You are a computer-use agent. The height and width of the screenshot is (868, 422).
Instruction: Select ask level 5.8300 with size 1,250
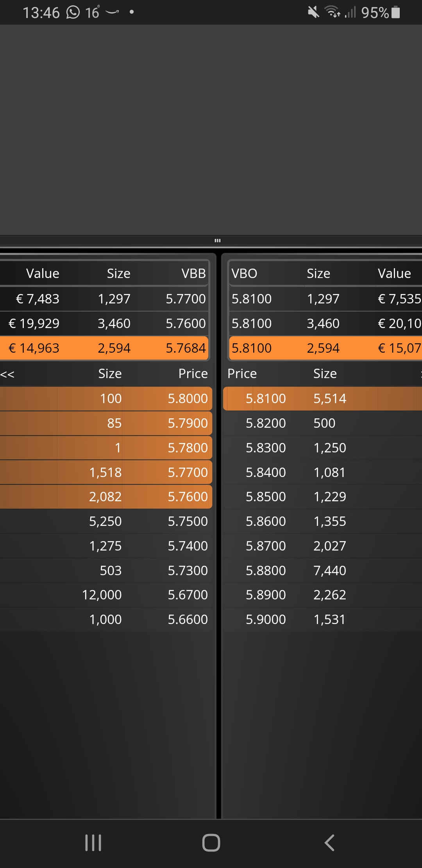click(322, 448)
